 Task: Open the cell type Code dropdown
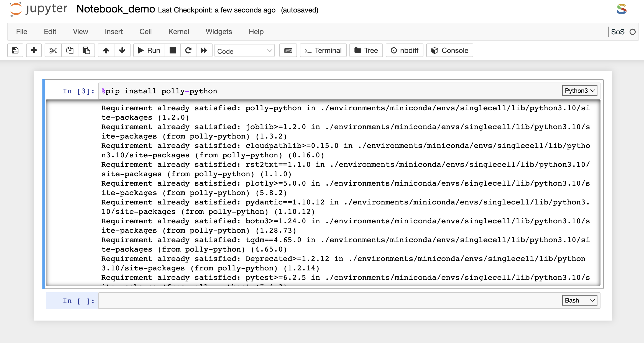tap(244, 51)
